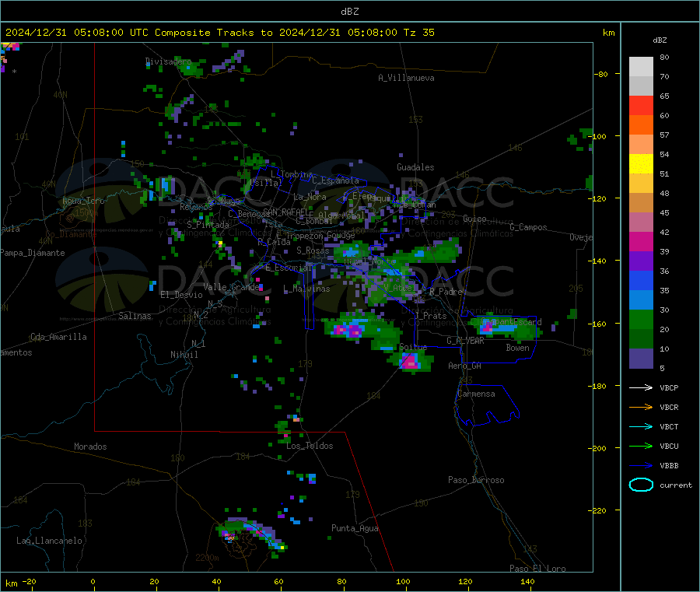Click the green VBCU arrow icon
Image resolution: width=700 pixels, height=592 pixels.
641,446
